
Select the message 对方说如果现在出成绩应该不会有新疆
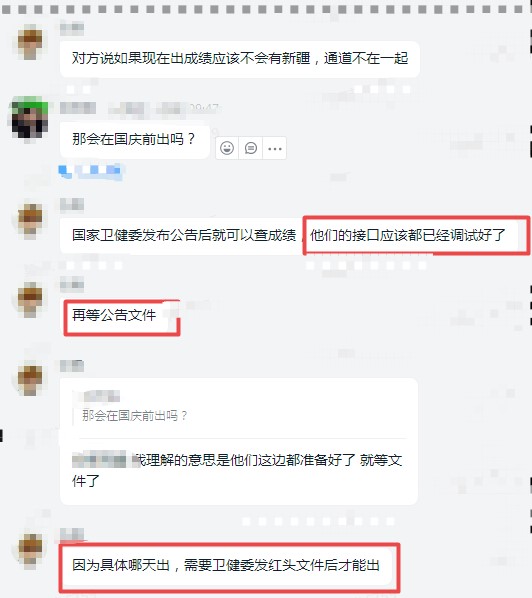[240, 59]
